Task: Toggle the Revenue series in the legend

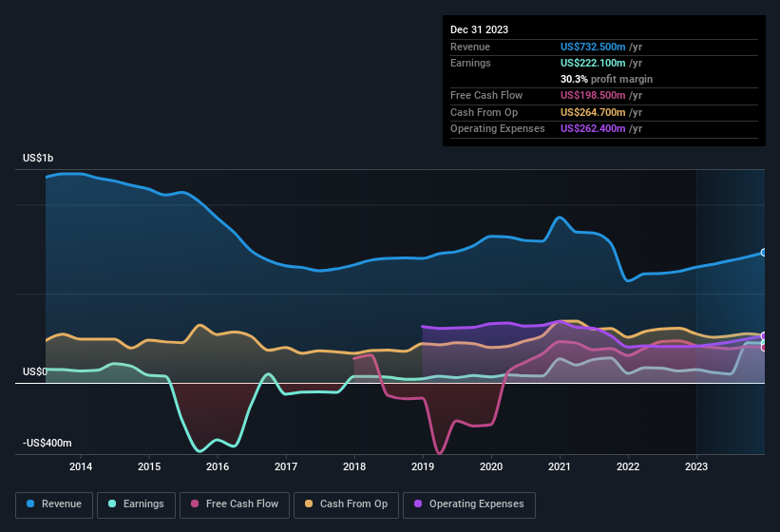Action: tap(54, 503)
